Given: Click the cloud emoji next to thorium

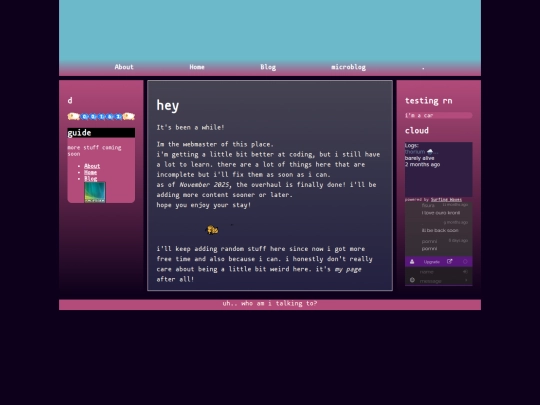Looking at the screenshot, I should 430,152.
